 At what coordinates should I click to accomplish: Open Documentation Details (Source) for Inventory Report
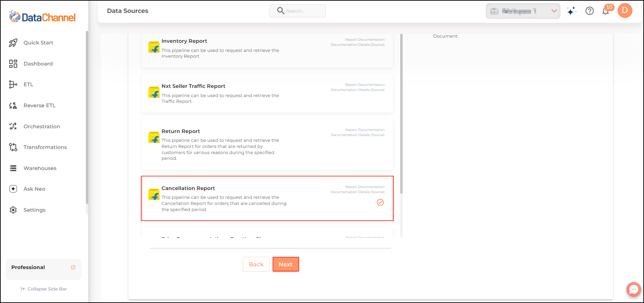point(357,45)
